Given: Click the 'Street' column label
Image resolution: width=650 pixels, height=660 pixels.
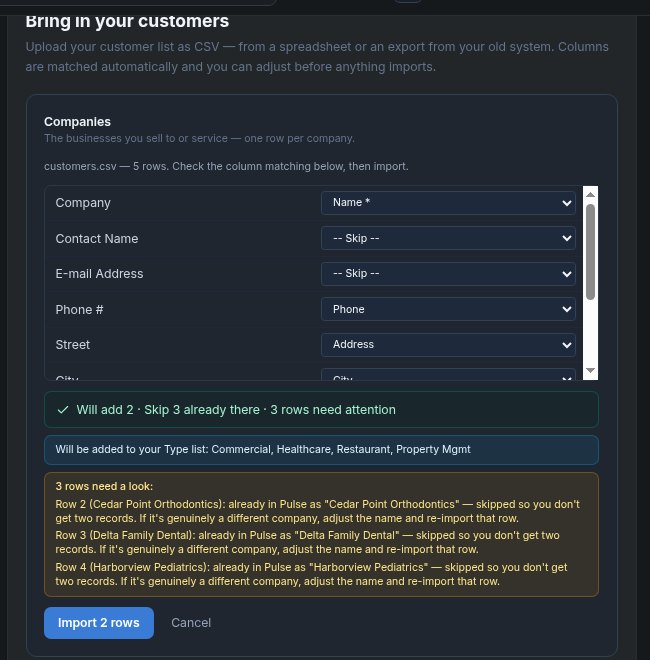Looking at the screenshot, I should (x=72, y=345).
